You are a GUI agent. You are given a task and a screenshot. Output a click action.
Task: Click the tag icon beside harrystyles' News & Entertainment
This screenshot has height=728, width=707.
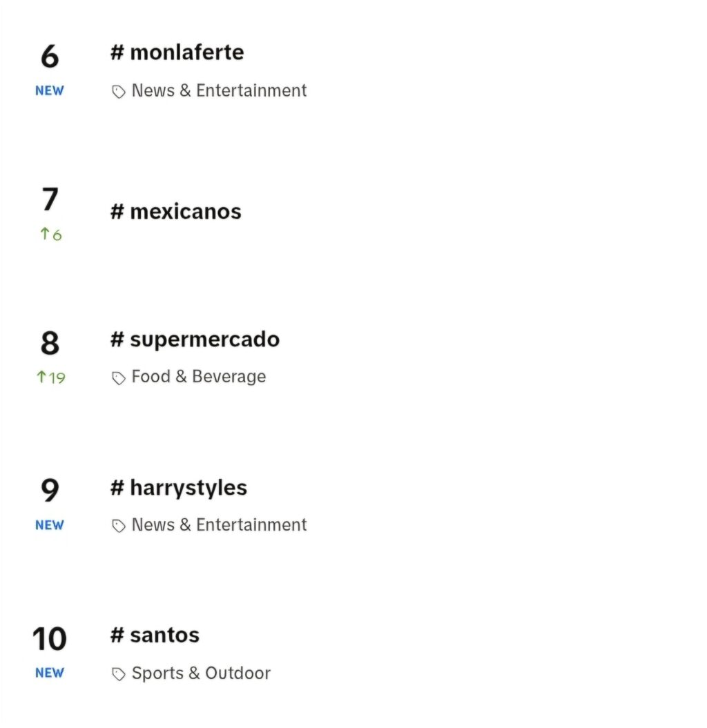tap(119, 526)
